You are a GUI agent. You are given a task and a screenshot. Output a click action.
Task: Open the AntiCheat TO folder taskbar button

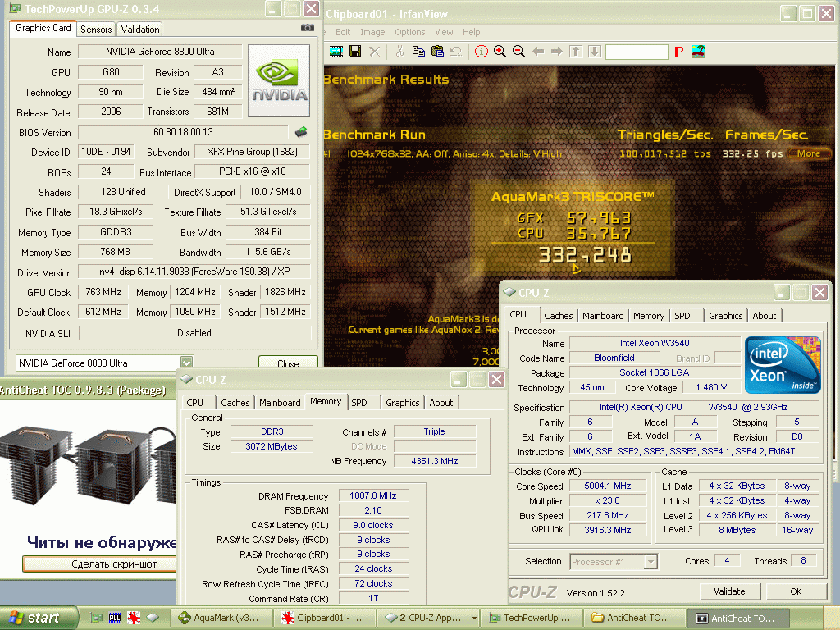634,618
